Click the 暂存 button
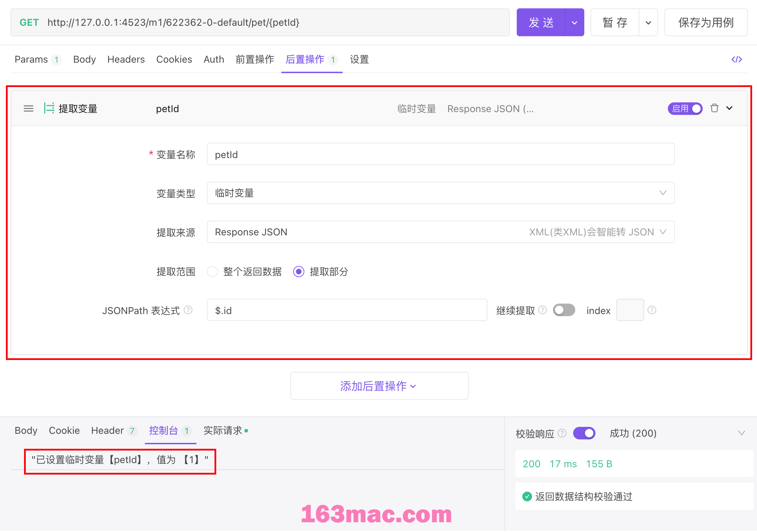757x532 pixels. [615, 23]
